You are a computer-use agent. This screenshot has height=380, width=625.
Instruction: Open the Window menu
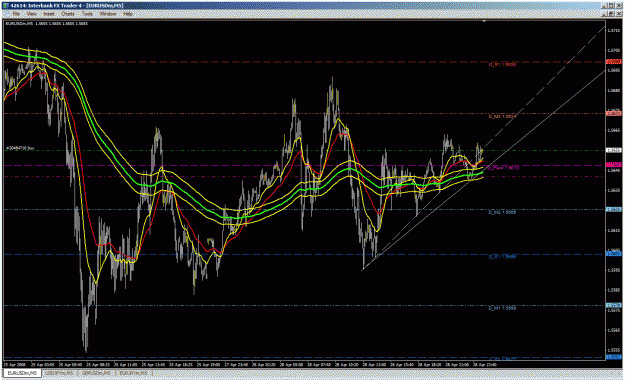click(x=108, y=14)
